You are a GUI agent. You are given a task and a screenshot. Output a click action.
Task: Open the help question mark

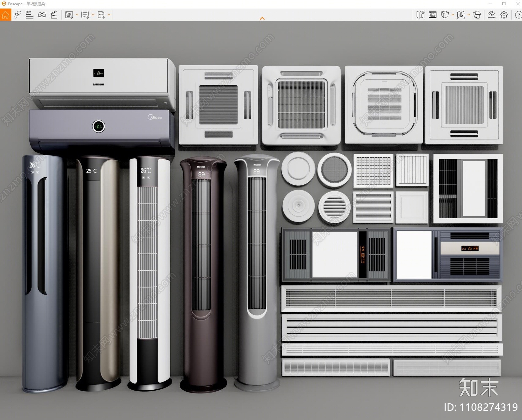click(x=518, y=15)
